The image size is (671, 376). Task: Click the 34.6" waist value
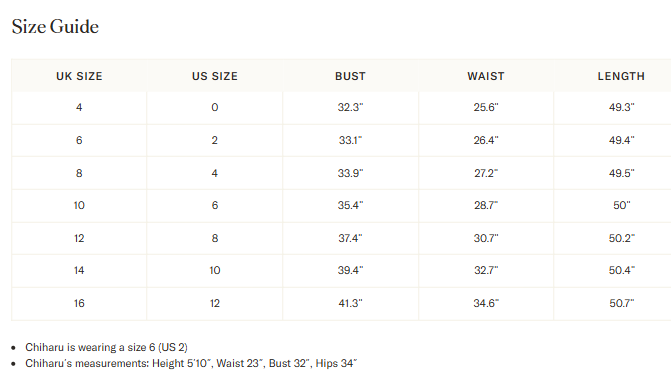tap(486, 303)
